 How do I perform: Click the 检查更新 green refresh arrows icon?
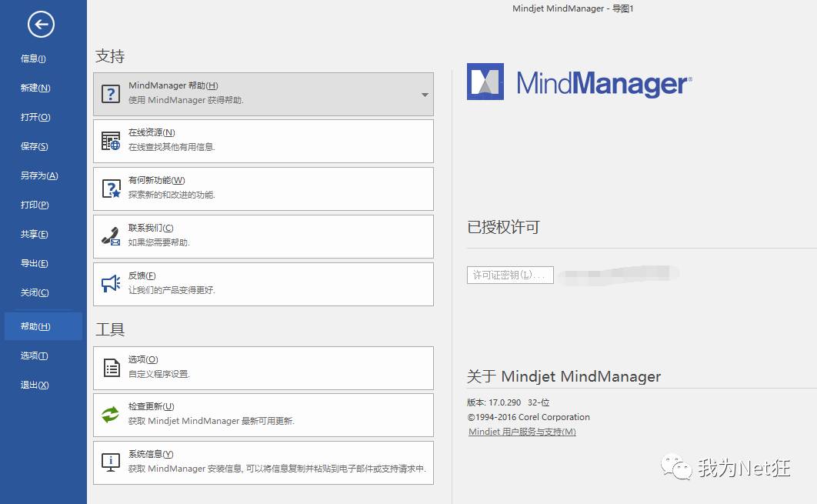(111, 415)
